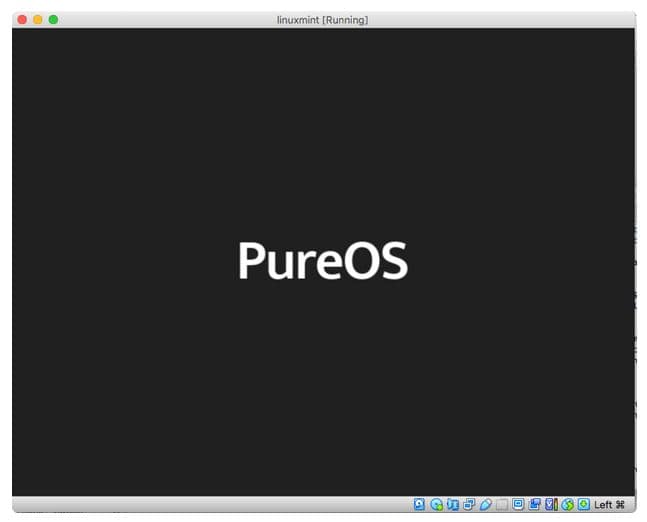Maximize the VM window with green button
Screen dimensions: 647x522
(x=53, y=19)
